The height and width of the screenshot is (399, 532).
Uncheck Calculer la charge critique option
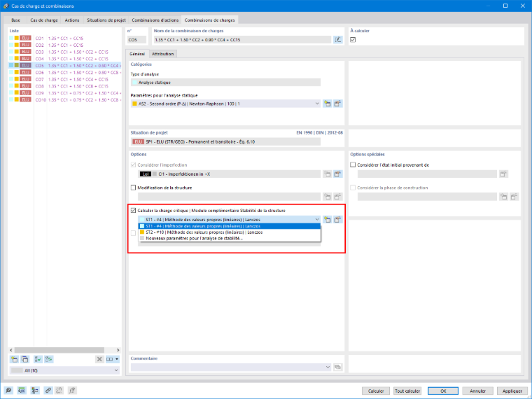pyautogui.click(x=133, y=211)
